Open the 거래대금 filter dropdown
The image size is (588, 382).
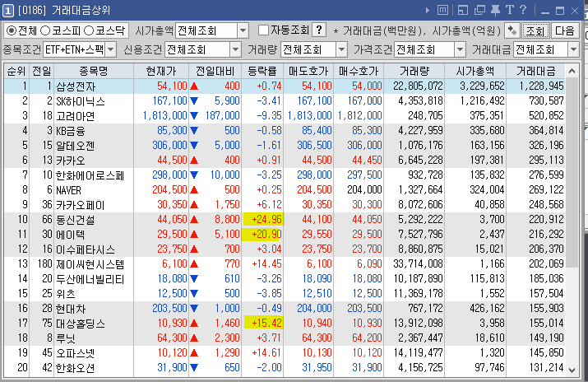[x=573, y=49]
